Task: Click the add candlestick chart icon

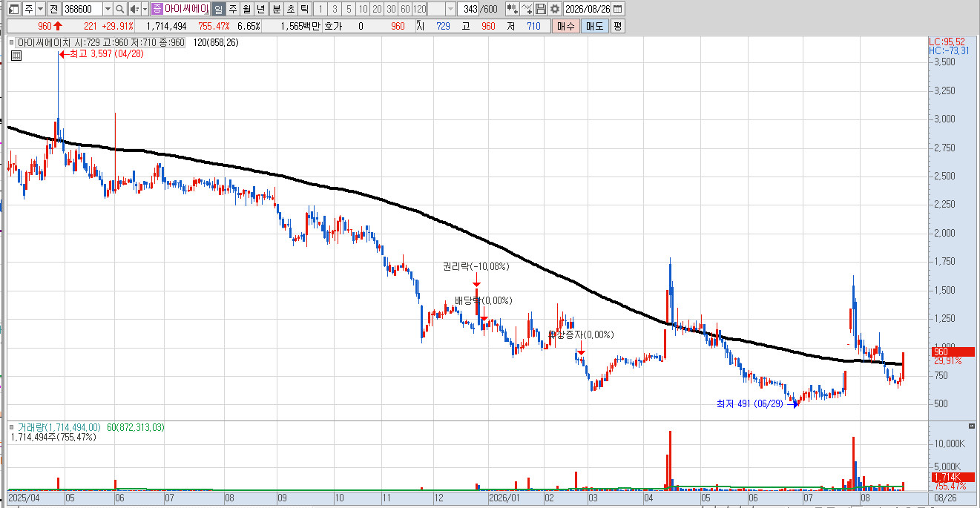Action: (x=512, y=9)
